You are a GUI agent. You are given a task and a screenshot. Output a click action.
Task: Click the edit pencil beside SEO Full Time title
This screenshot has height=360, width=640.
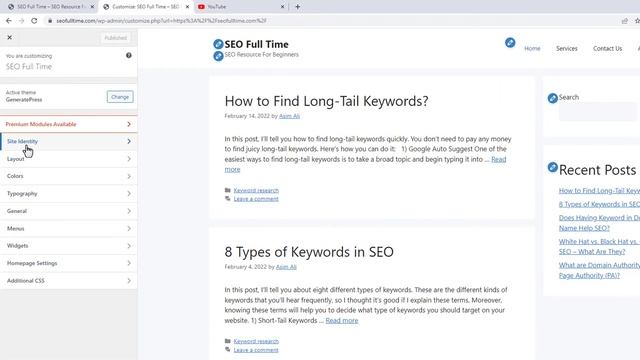(218, 44)
